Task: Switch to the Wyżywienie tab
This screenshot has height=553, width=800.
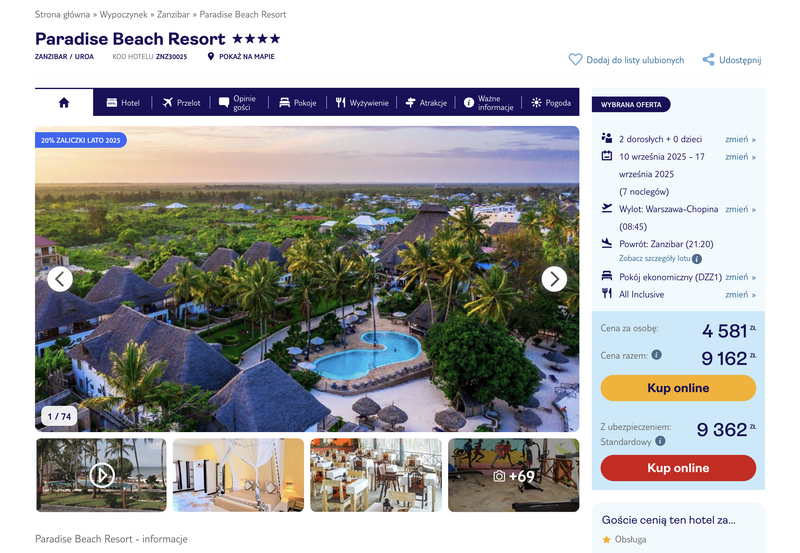Action: (x=362, y=103)
